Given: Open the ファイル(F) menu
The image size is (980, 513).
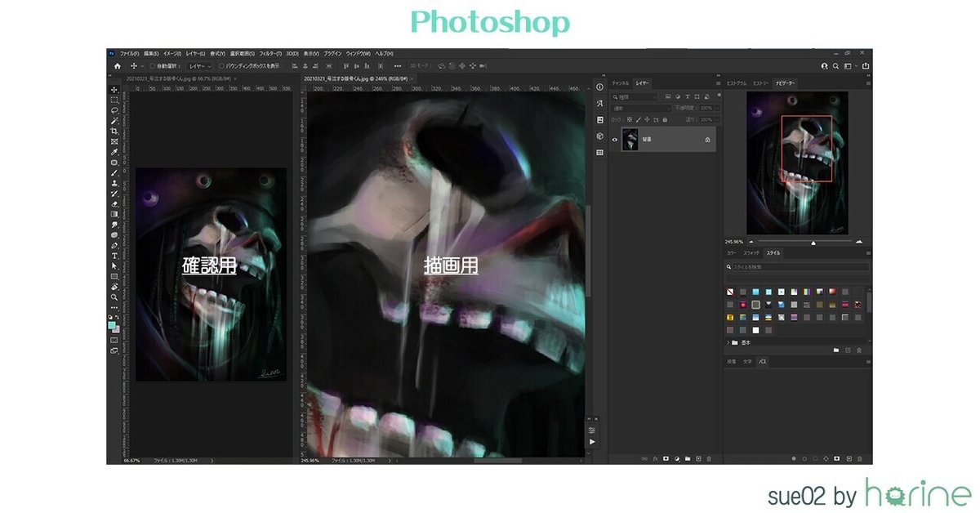Looking at the screenshot, I should (x=130, y=54).
